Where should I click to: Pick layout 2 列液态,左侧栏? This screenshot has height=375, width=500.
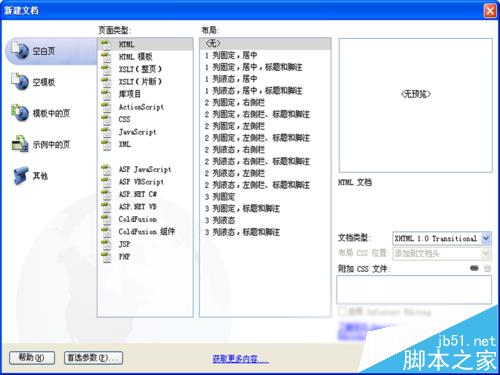265,173
